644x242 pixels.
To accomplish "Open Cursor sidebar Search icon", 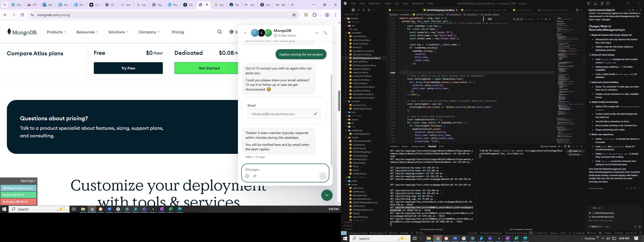I will 358,10.
